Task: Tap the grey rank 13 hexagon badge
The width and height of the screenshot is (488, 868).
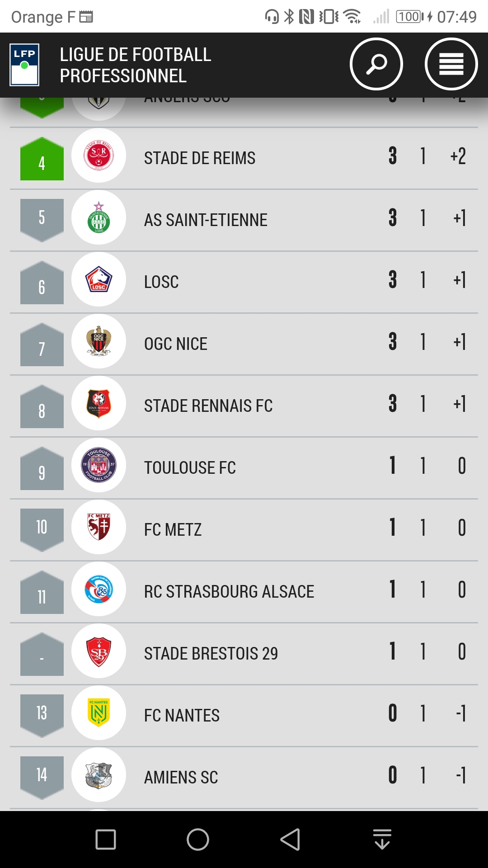Action: [x=42, y=716]
